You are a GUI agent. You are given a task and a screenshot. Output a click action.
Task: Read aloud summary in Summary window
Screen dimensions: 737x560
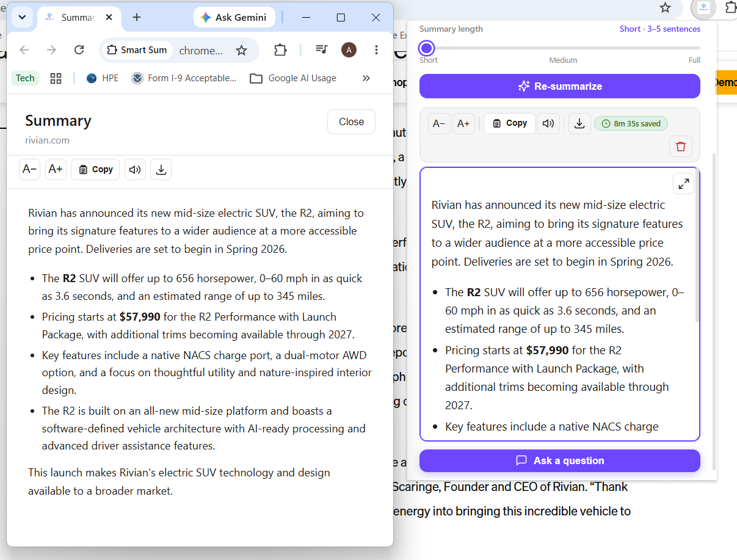pyautogui.click(x=135, y=169)
